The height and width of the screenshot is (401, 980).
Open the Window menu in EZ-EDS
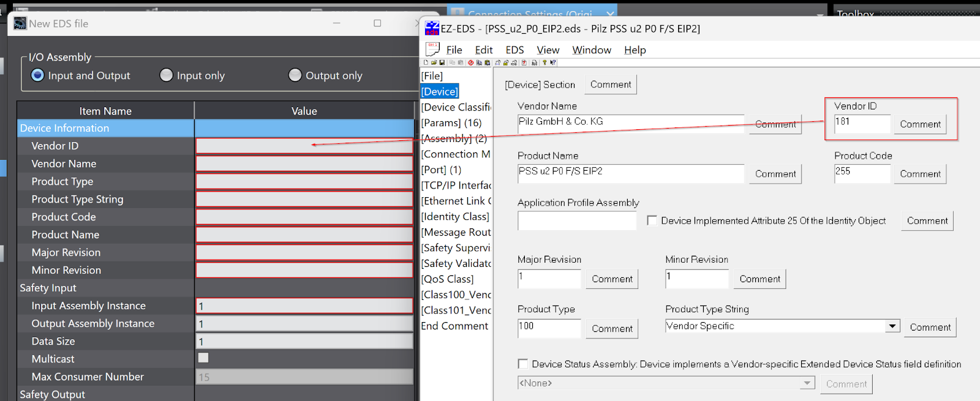591,50
